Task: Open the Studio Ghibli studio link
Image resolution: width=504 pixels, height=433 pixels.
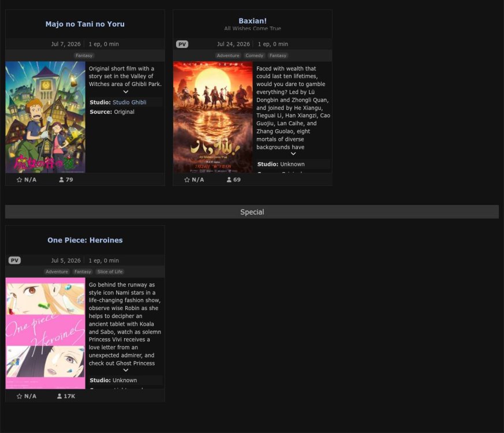Action: point(129,102)
